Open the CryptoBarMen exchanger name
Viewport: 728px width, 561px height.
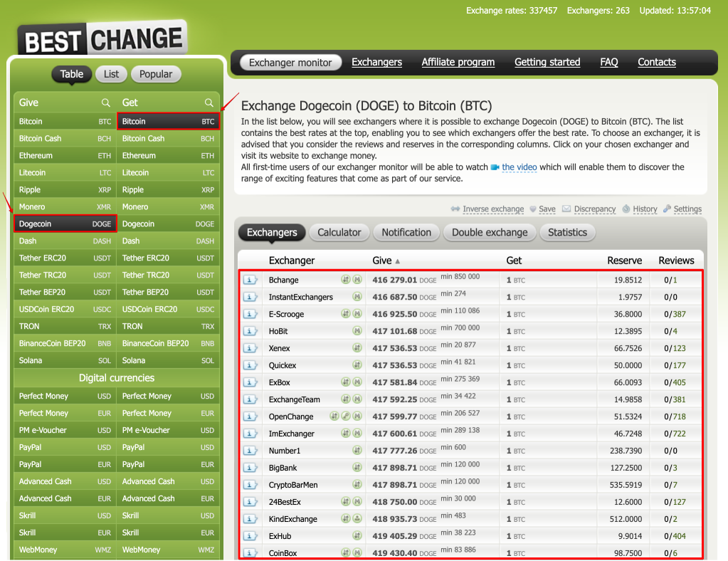293,485
